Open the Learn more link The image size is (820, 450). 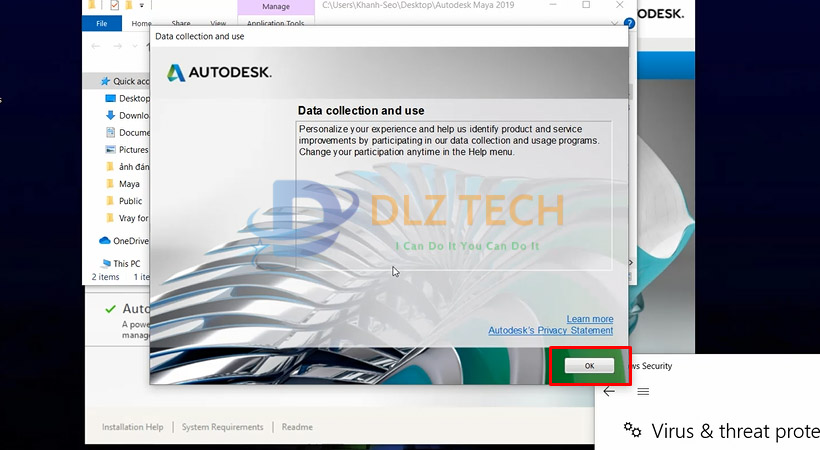[x=589, y=319]
